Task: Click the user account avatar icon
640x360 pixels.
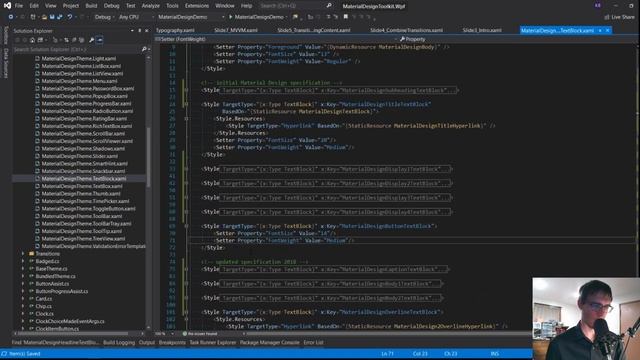Action: [x=598, y=5]
